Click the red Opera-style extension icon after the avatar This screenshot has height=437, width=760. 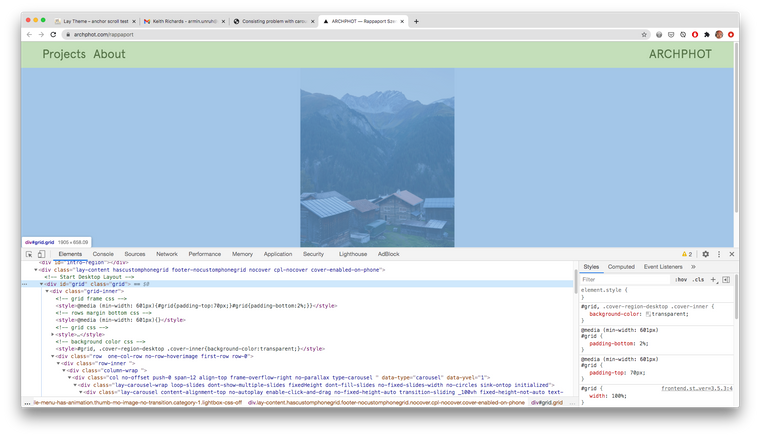[x=731, y=34]
